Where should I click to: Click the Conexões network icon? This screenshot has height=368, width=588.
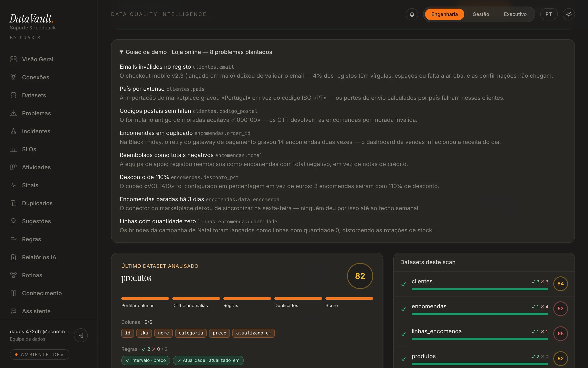click(x=13, y=77)
